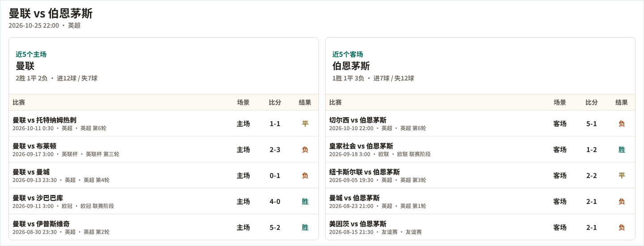Click score 2-1 in 美因茨 row
Image resolution: width=644 pixels, height=246 pixels.
point(592,227)
